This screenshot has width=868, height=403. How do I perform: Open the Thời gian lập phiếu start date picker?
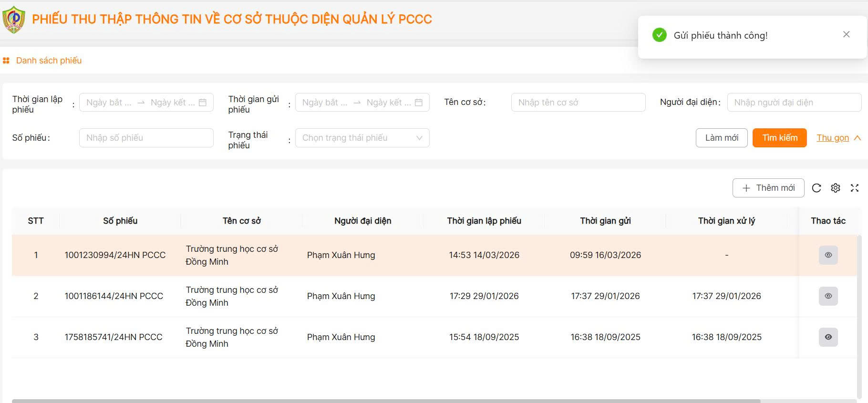pos(109,103)
